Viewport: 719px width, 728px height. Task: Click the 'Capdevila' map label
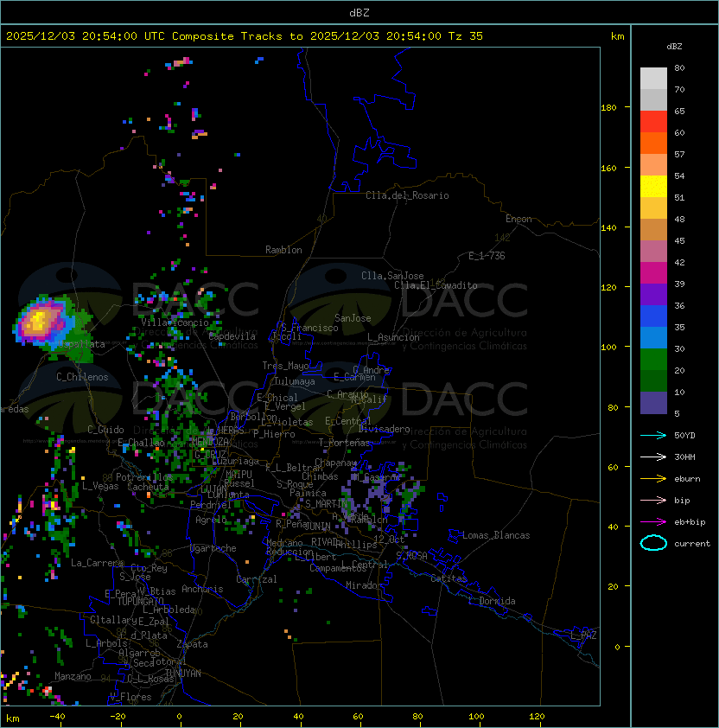[x=232, y=336]
